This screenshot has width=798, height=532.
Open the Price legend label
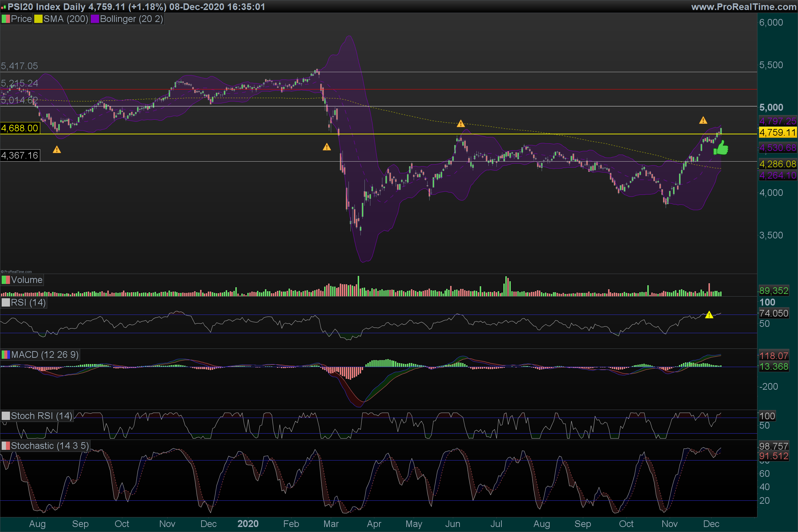[21, 19]
